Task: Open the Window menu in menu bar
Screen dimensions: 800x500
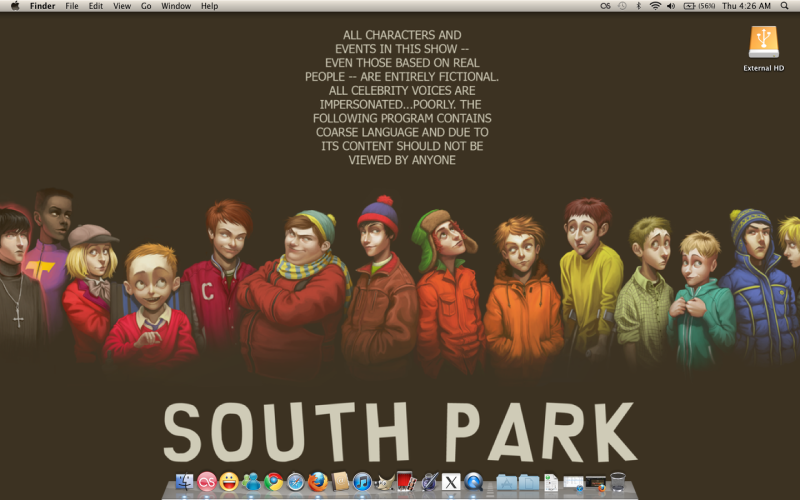Action: click(176, 6)
